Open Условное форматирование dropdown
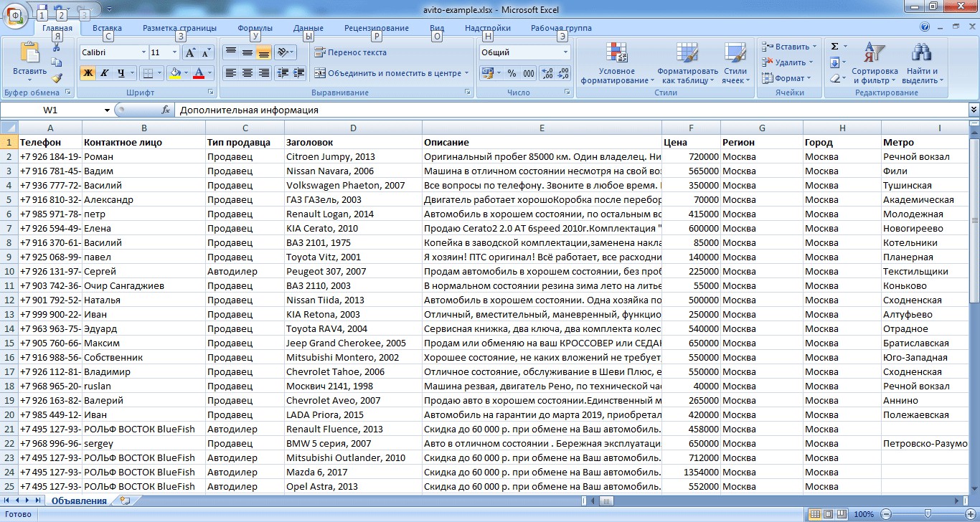Screen dimensions: 980x522 point(617,62)
